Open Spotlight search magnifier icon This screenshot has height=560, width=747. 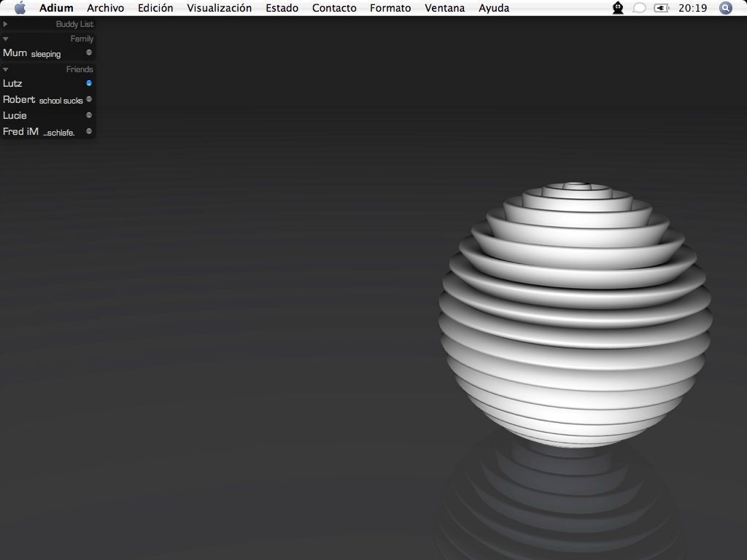coord(725,8)
